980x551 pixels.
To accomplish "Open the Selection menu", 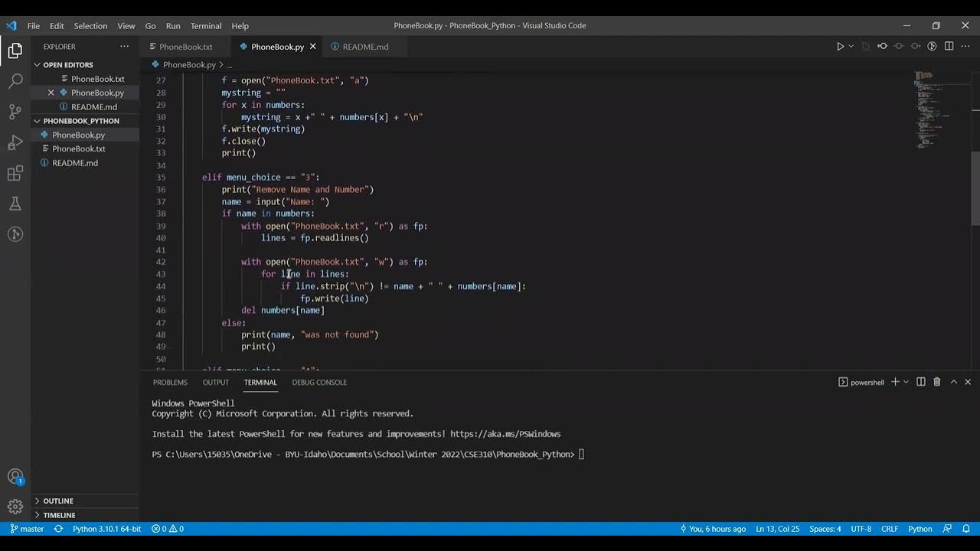I will (90, 25).
